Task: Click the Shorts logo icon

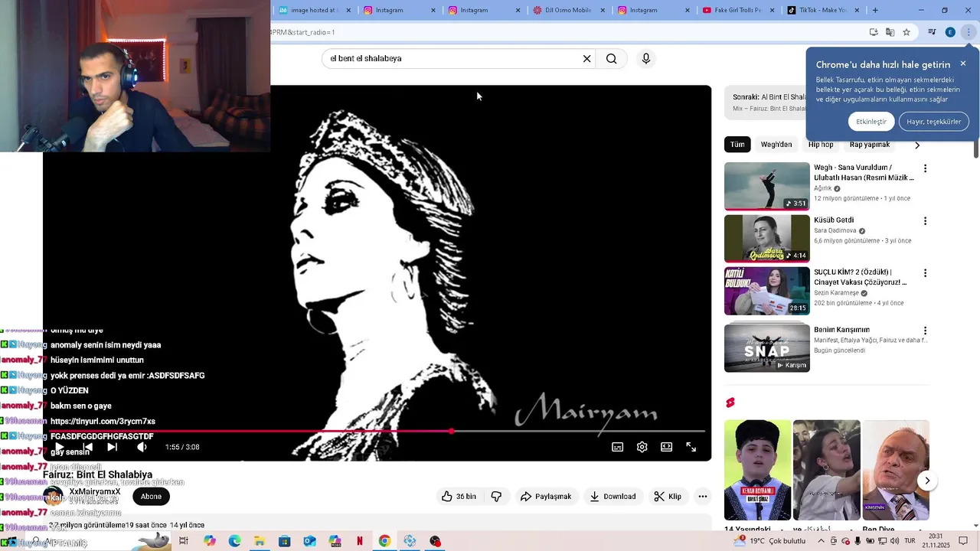Action: [730, 403]
